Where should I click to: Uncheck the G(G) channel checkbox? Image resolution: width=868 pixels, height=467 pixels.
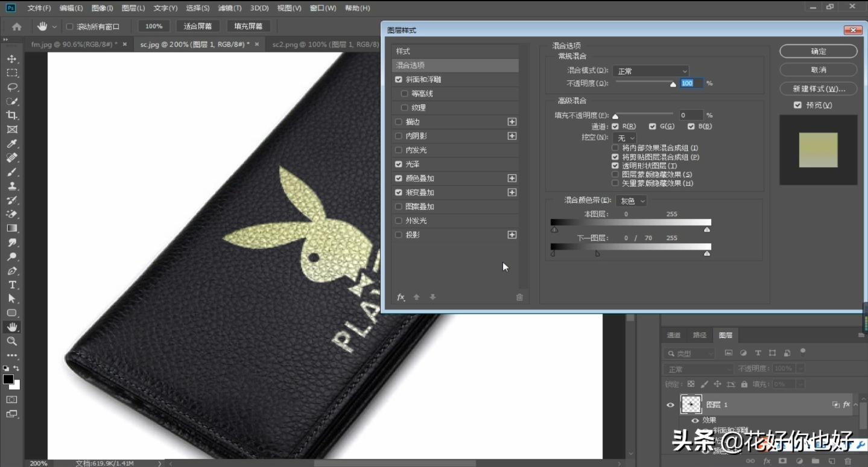tap(652, 126)
